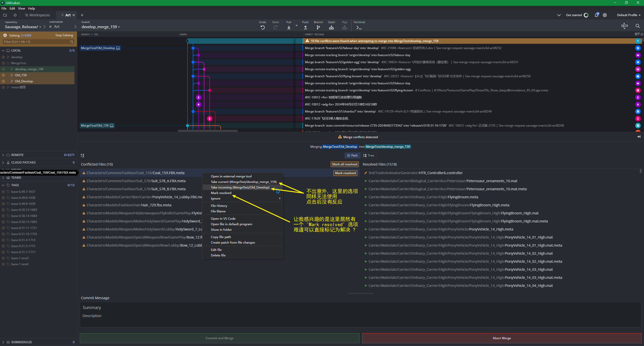Switch file view to Tree
Screen dimensions: 644x346
click(368, 156)
